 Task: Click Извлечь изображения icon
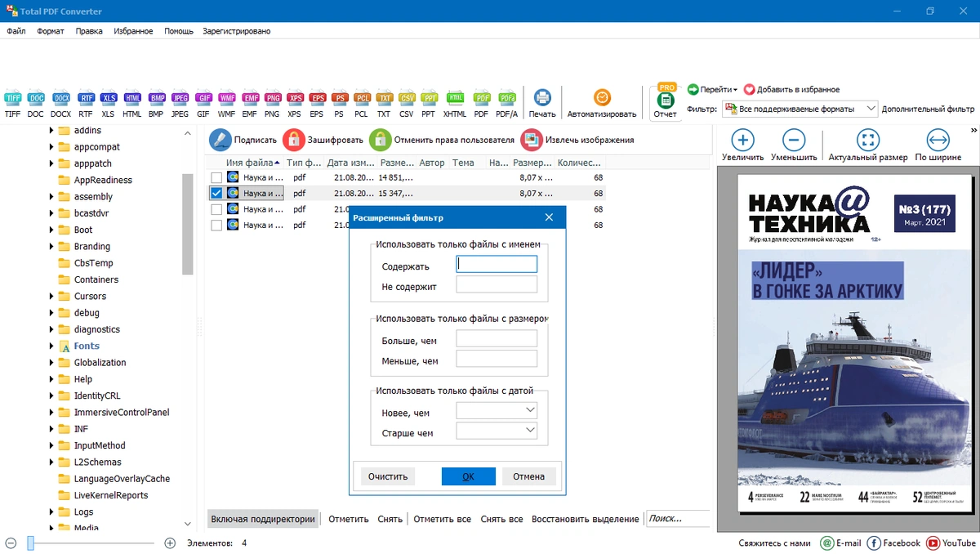pos(532,140)
